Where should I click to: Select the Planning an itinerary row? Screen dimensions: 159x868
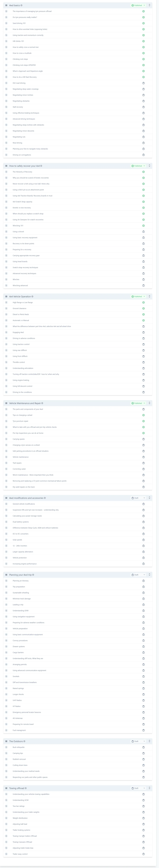[78, 581]
